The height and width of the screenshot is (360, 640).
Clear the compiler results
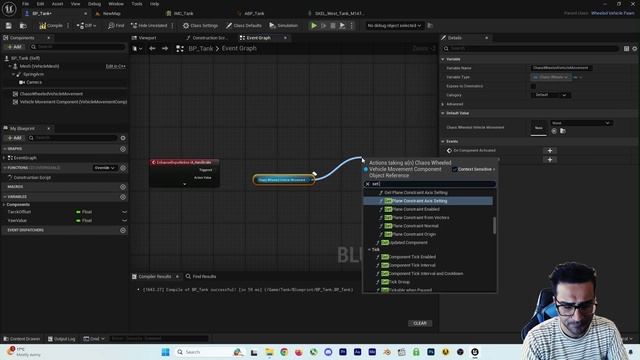pos(420,323)
